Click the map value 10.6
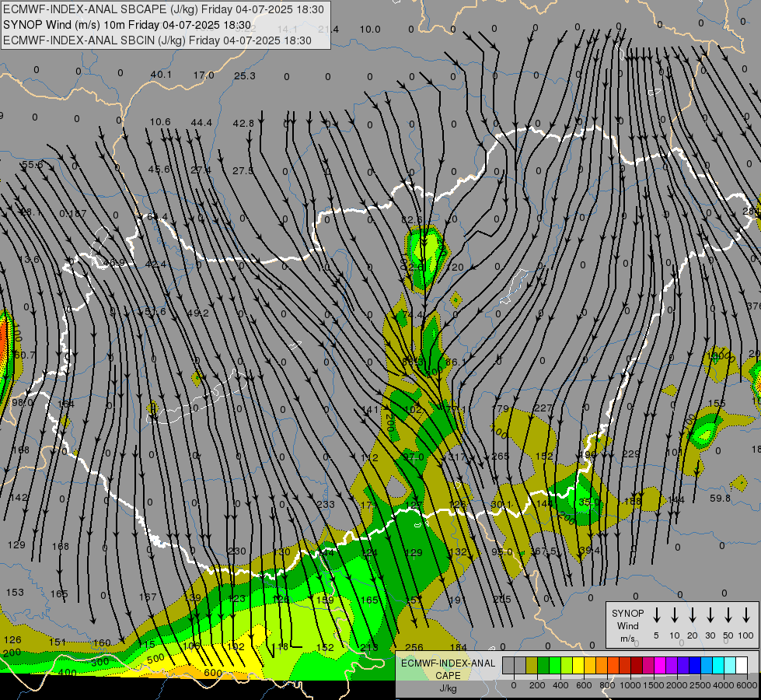This screenshot has width=761, height=700. click(x=160, y=121)
